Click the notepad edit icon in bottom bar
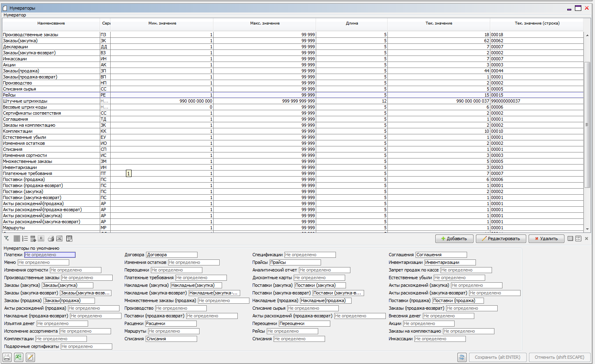 click(30, 357)
